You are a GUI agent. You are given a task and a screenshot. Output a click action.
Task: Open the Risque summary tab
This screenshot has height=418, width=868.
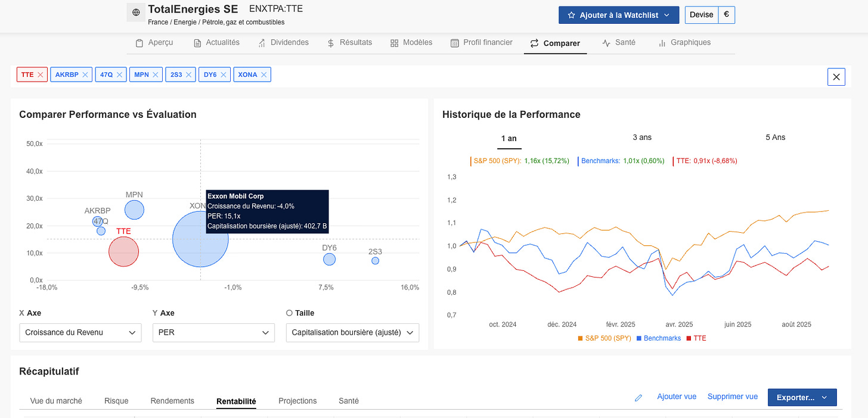(x=116, y=401)
